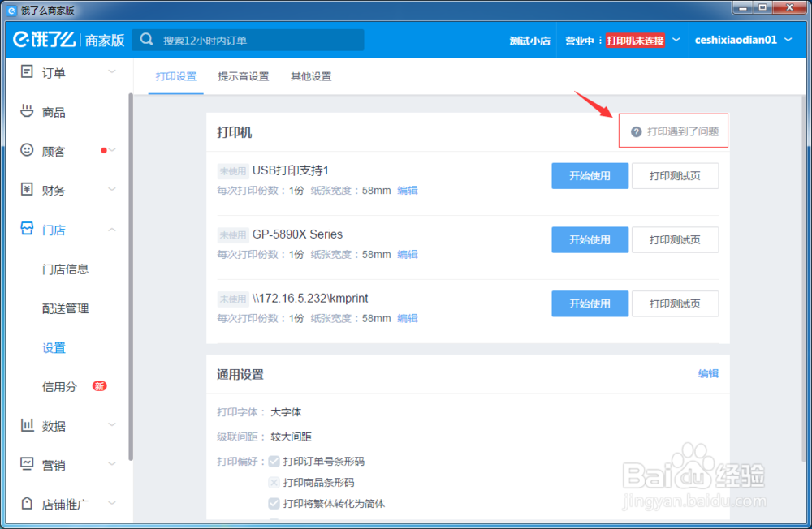Screen dimensions: 812x529
Task: Click the 饿了么商家版 title bar icon
Action: (11, 11)
